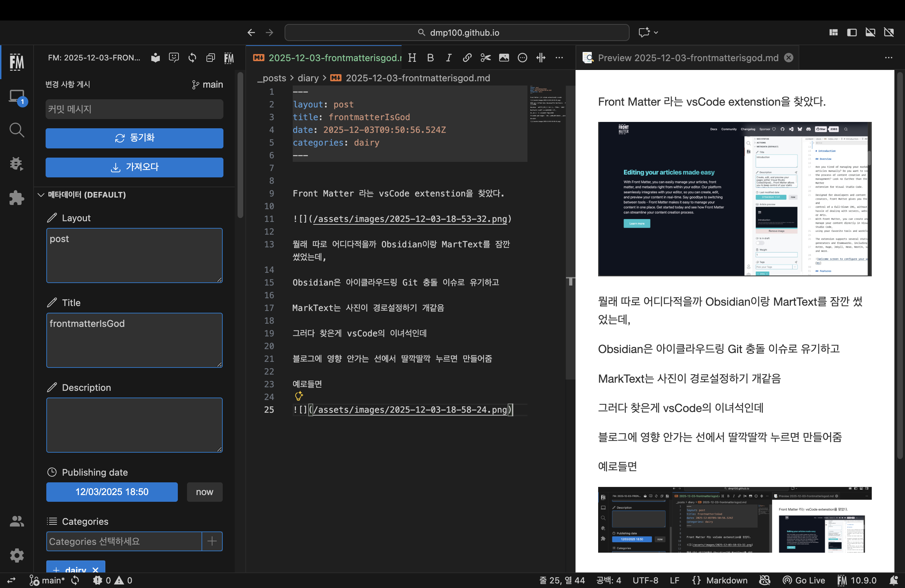Click the insert image toolbar icon
Viewport: 905px width, 588px height.
pyautogui.click(x=504, y=58)
